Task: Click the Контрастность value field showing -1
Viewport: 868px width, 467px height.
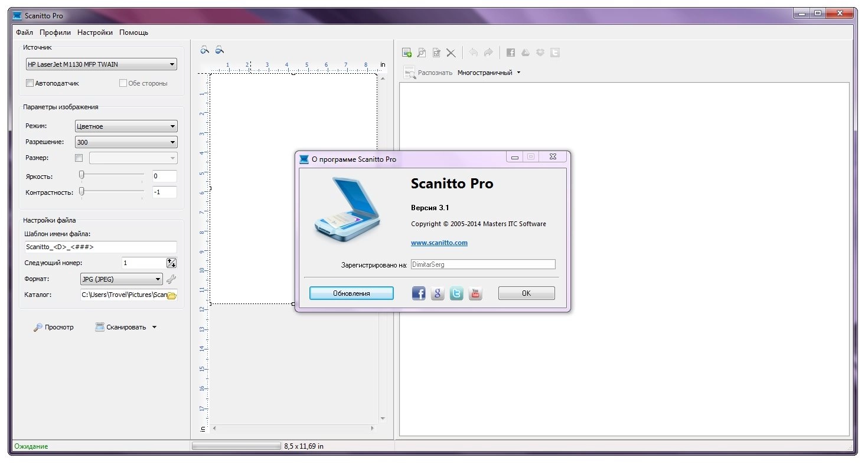Action: click(165, 192)
